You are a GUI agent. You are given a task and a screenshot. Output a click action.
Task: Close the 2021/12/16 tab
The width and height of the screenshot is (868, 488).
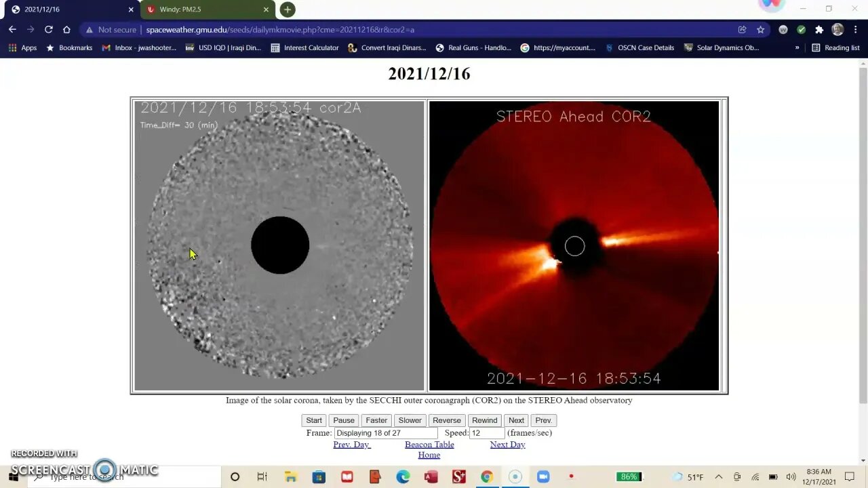(131, 9)
